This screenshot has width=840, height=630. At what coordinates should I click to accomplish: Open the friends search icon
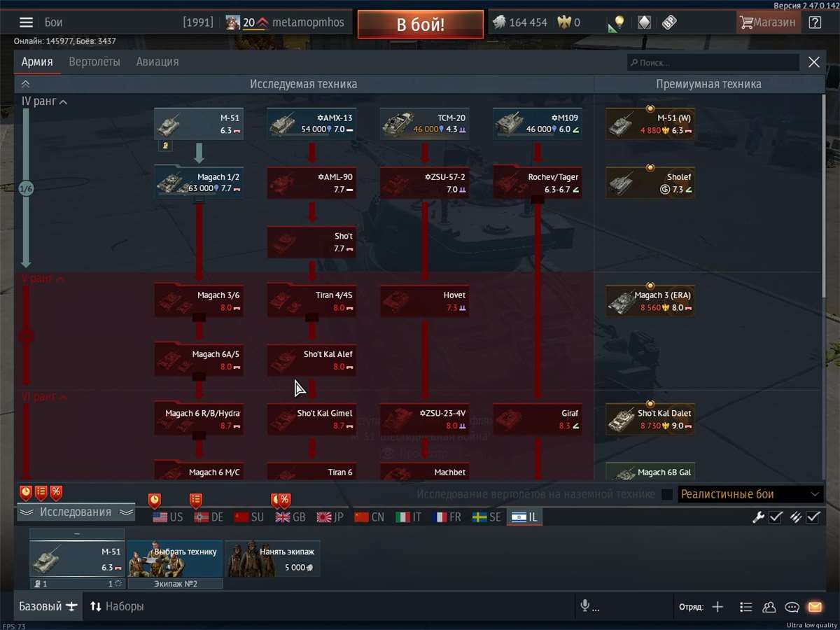pyautogui.click(x=769, y=607)
